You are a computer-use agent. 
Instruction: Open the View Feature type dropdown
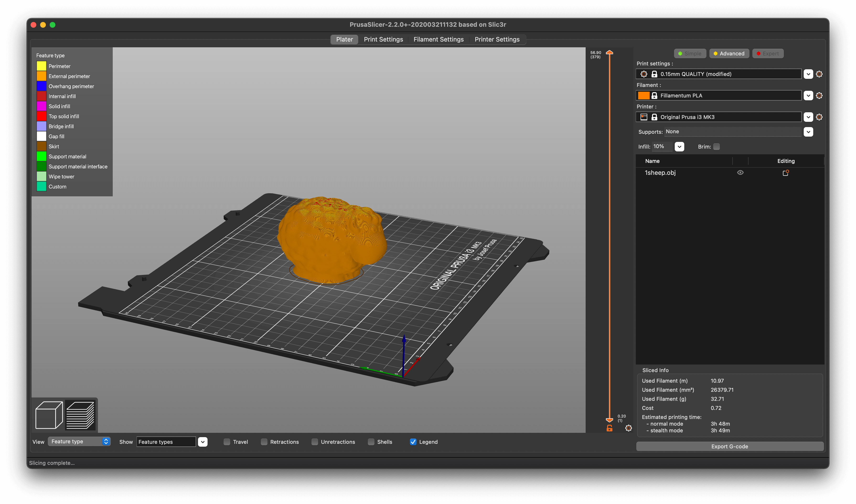pos(79,441)
